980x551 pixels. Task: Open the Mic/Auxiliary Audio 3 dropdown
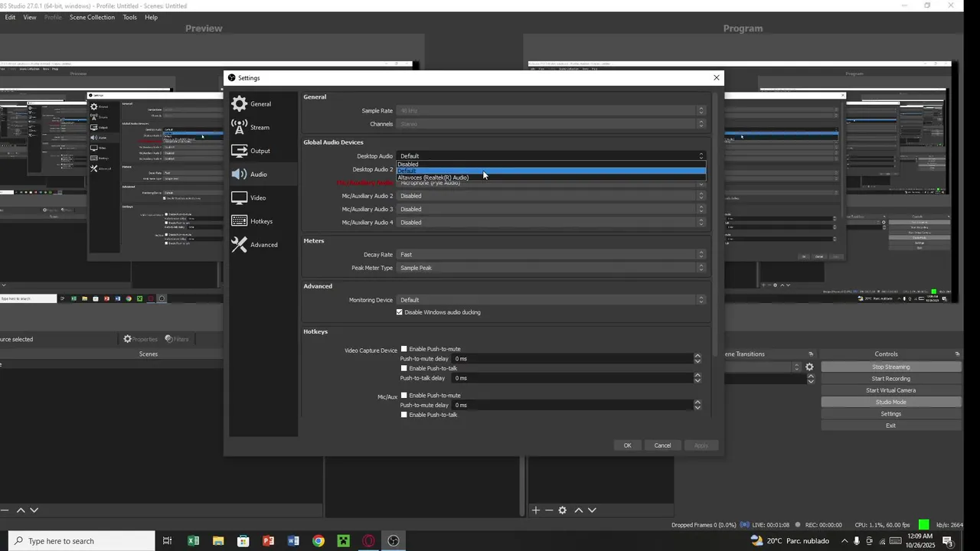pyautogui.click(x=551, y=209)
